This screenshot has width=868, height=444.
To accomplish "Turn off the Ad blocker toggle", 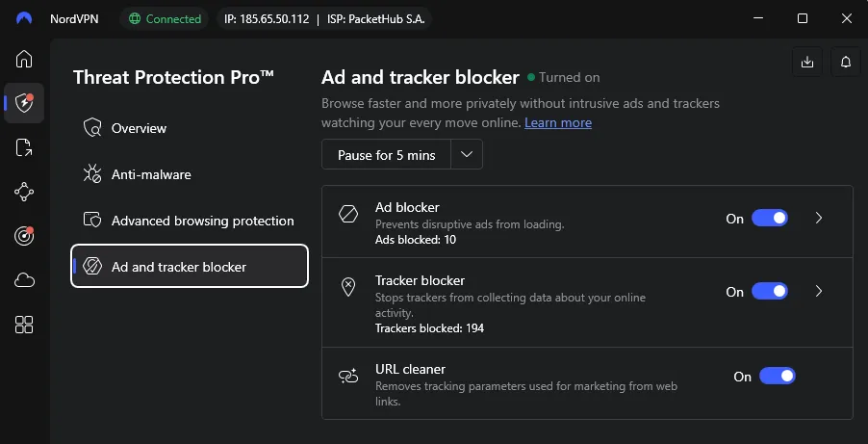I will click(770, 219).
